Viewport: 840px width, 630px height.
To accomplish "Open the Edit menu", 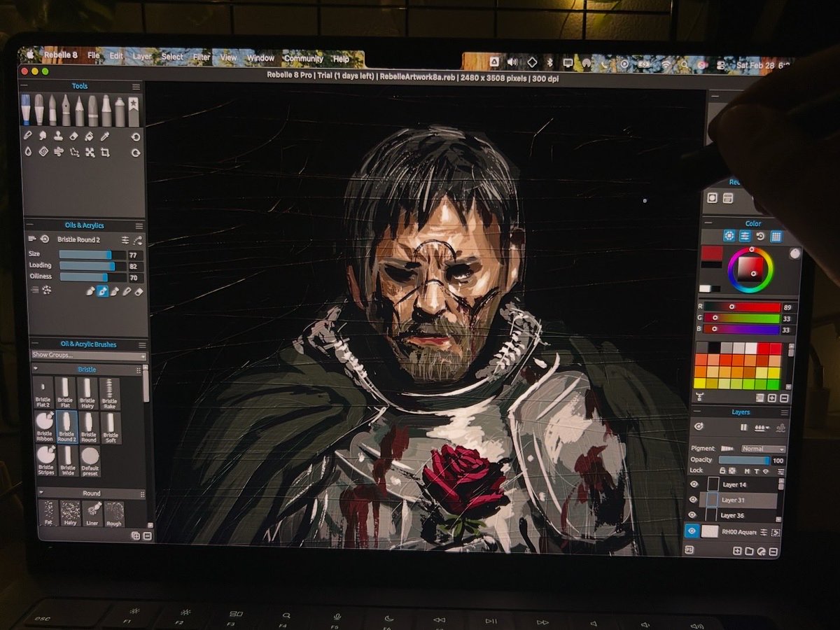I will point(115,56).
